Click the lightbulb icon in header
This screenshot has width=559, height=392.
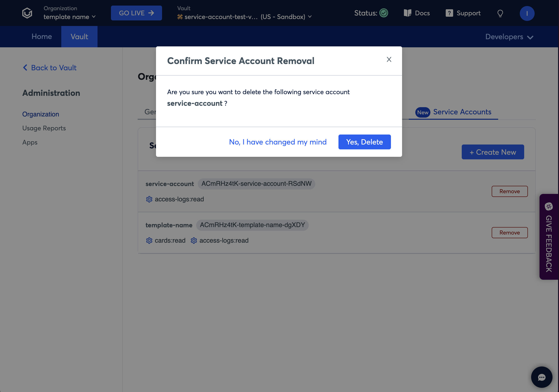coord(500,13)
